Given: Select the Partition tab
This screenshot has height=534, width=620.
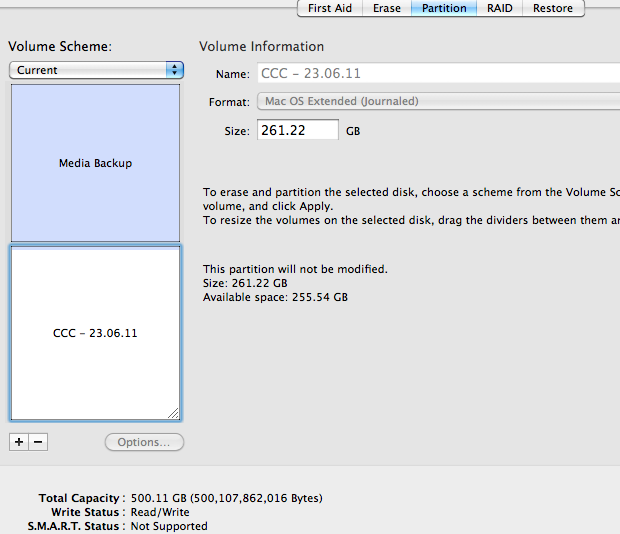Looking at the screenshot, I should 444,8.
